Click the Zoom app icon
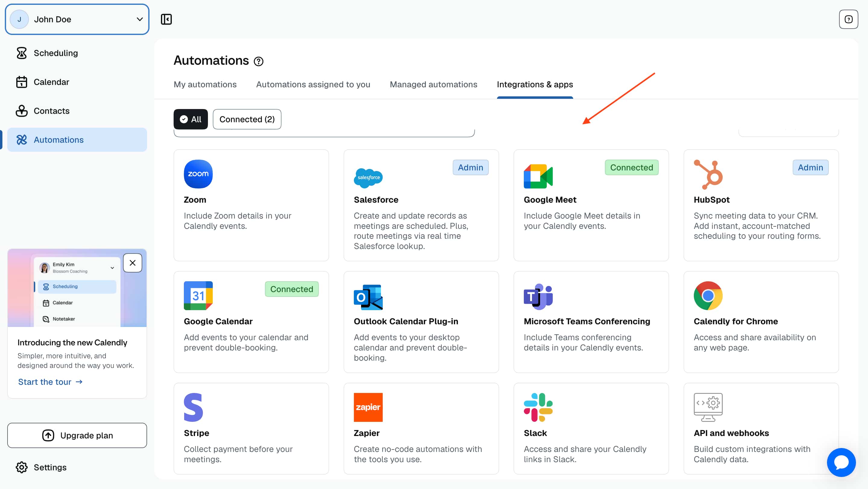This screenshot has height=489, width=868. 198,174
